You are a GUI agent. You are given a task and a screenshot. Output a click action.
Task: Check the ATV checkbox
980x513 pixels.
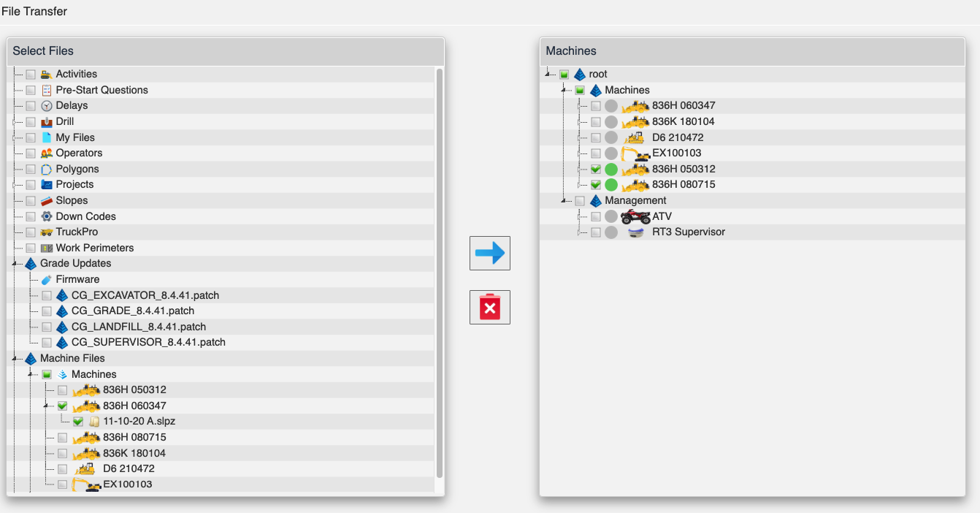pyautogui.click(x=596, y=216)
